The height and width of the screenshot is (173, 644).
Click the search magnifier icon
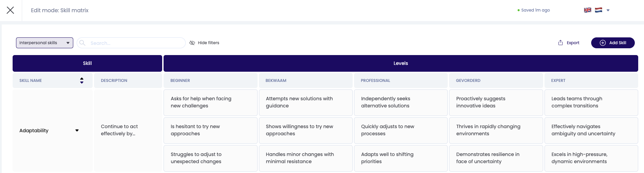(82, 43)
